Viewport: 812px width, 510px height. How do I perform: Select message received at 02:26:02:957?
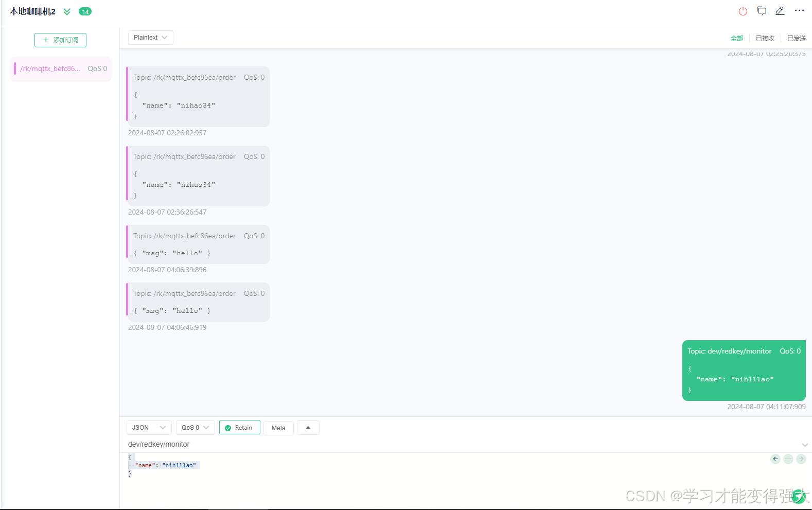(x=198, y=97)
